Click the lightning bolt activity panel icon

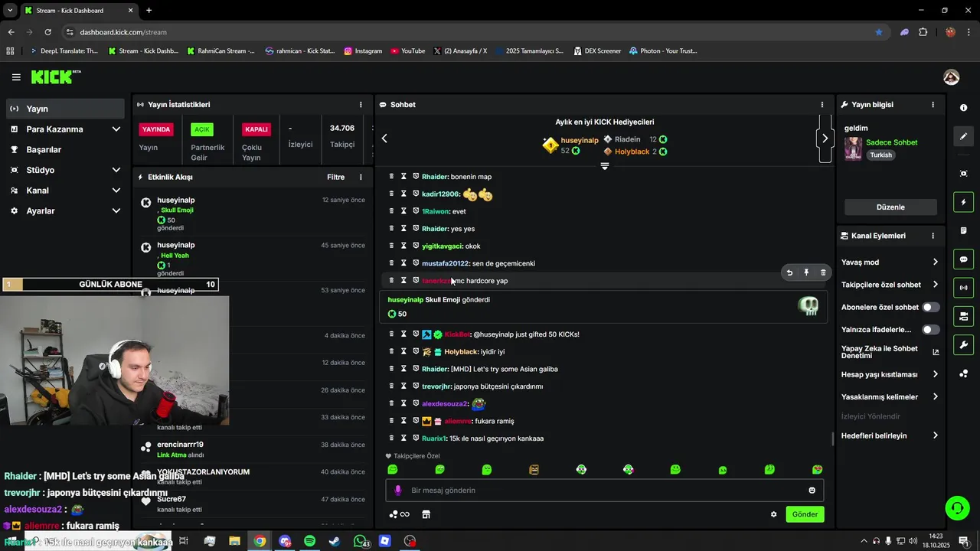(964, 203)
